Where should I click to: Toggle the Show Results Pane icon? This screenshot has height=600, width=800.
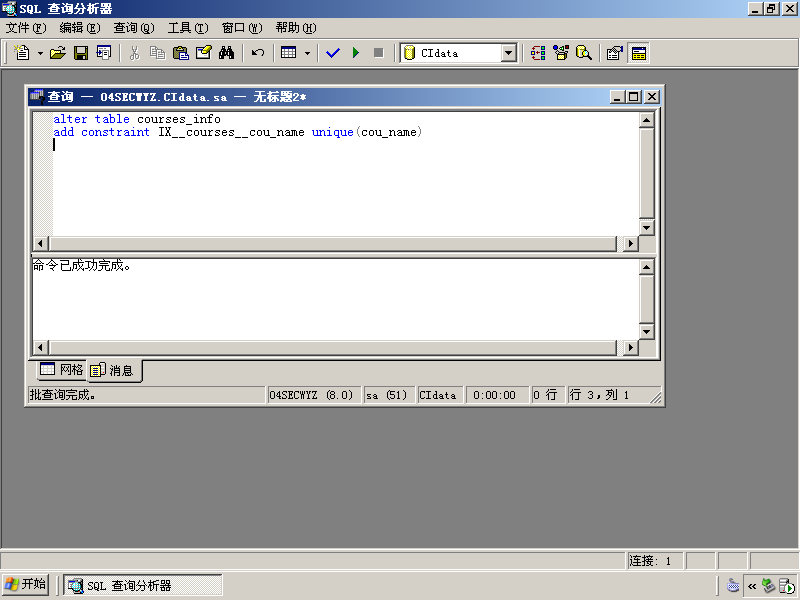tap(639, 53)
